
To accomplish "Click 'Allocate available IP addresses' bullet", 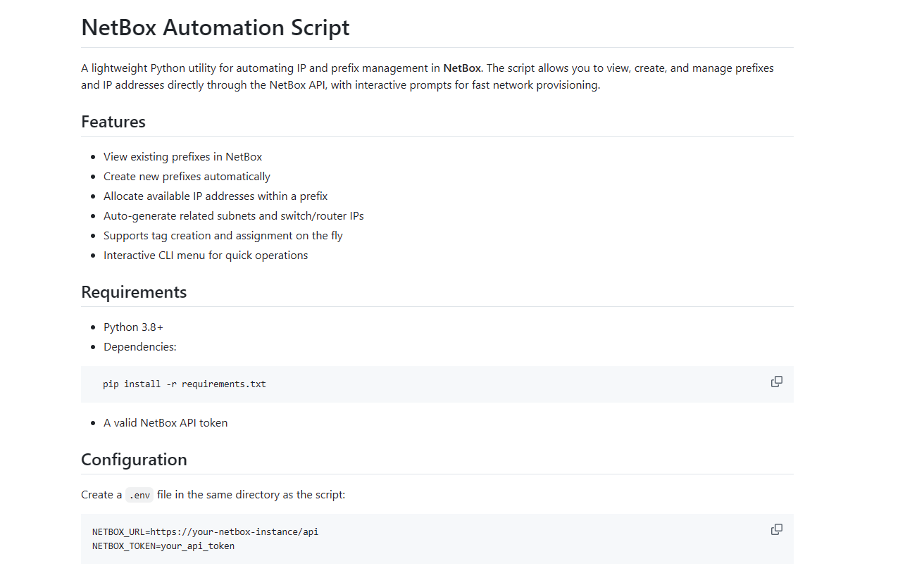I will coord(216,196).
